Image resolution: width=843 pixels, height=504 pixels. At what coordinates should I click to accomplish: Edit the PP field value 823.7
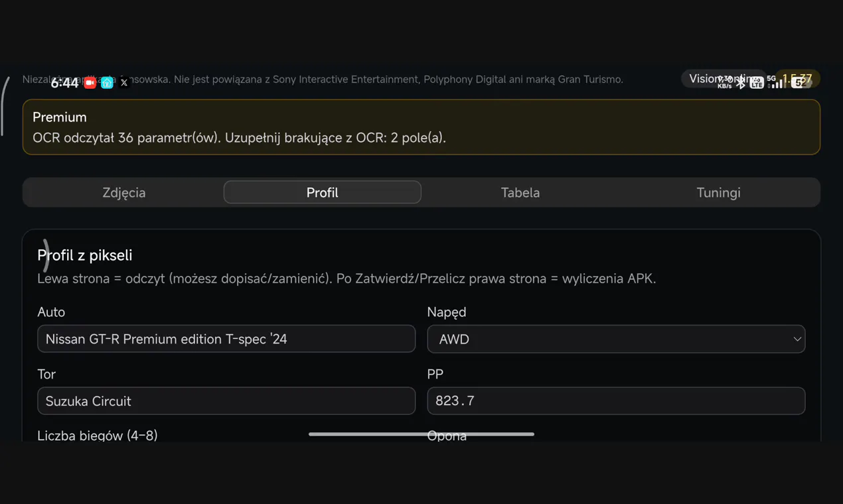616,401
